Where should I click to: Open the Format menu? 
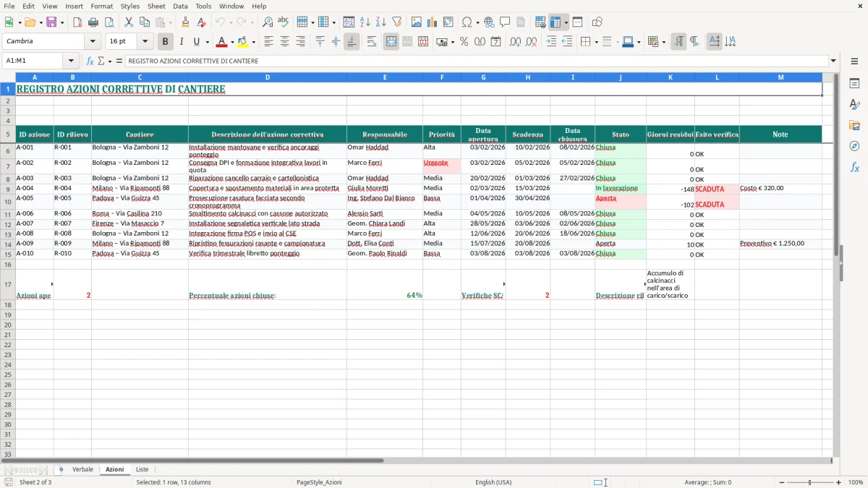(101, 6)
